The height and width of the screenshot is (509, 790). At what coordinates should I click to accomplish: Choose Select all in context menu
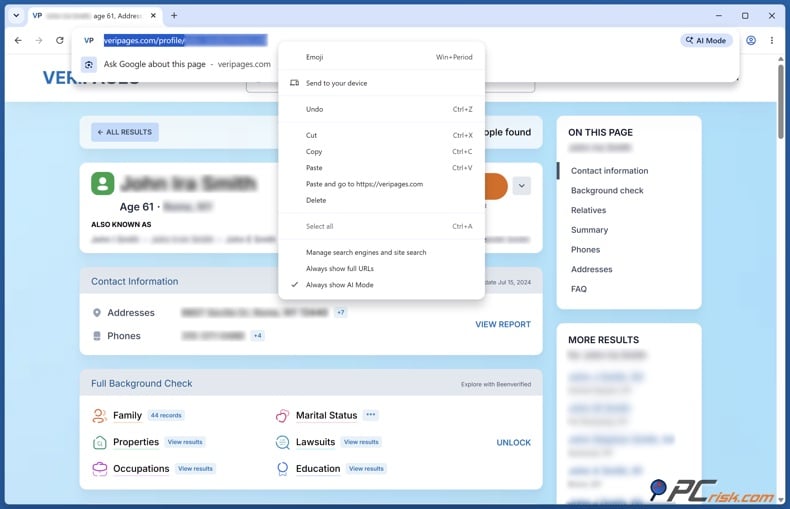[381, 226]
